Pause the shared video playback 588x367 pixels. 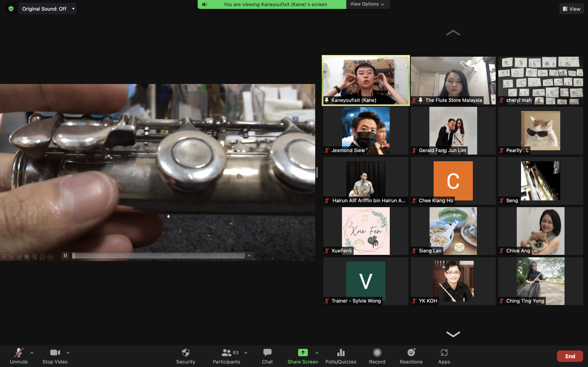(65, 255)
